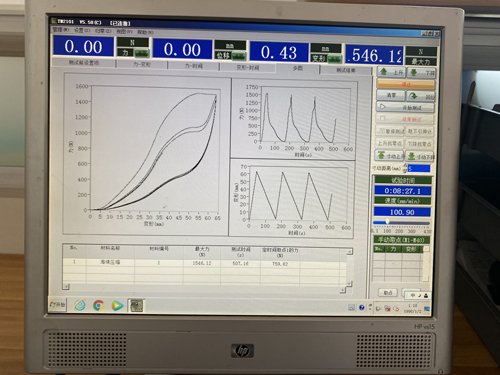Click the return arrow 回位 button
The width and height of the screenshot is (500, 375).
coord(421,96)
